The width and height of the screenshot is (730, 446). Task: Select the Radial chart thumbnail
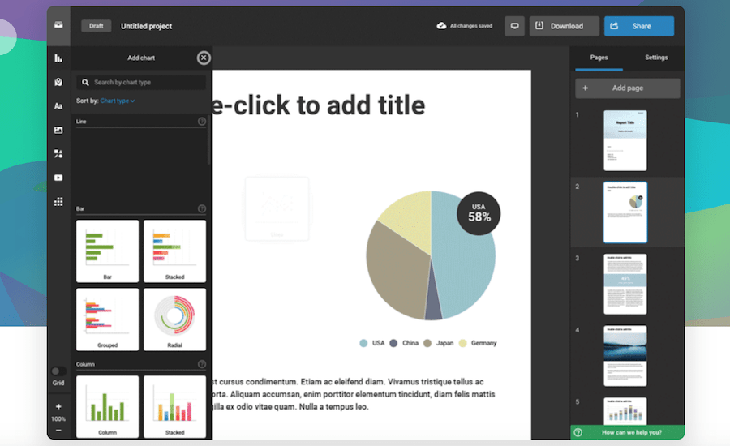pyautogui.click(x=175, y=319)
